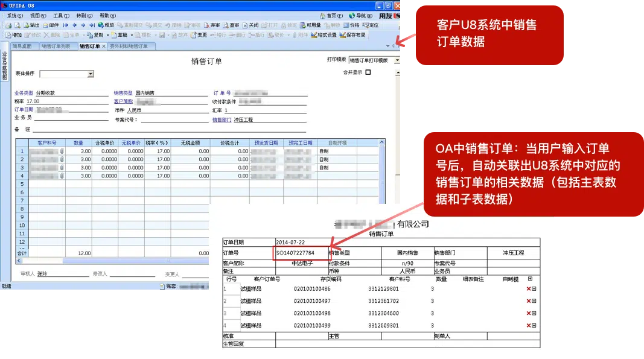Screen dimensions: 644x359
Task: Click the print preview icon
Action: (18, 25)
